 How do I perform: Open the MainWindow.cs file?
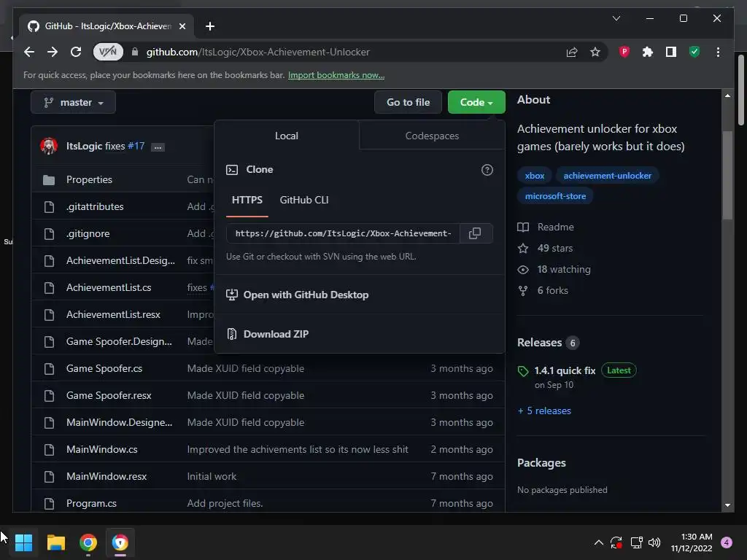101,449
